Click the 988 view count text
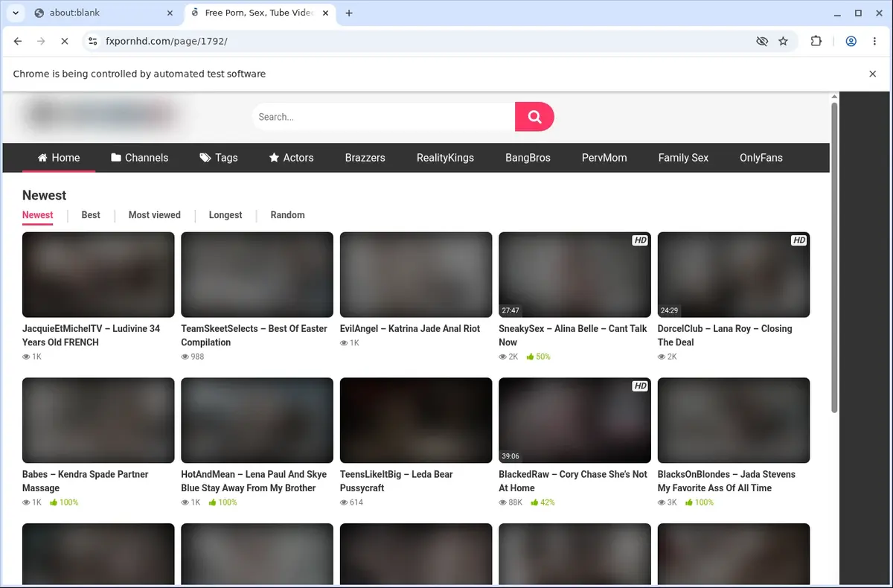 [197, 357]
